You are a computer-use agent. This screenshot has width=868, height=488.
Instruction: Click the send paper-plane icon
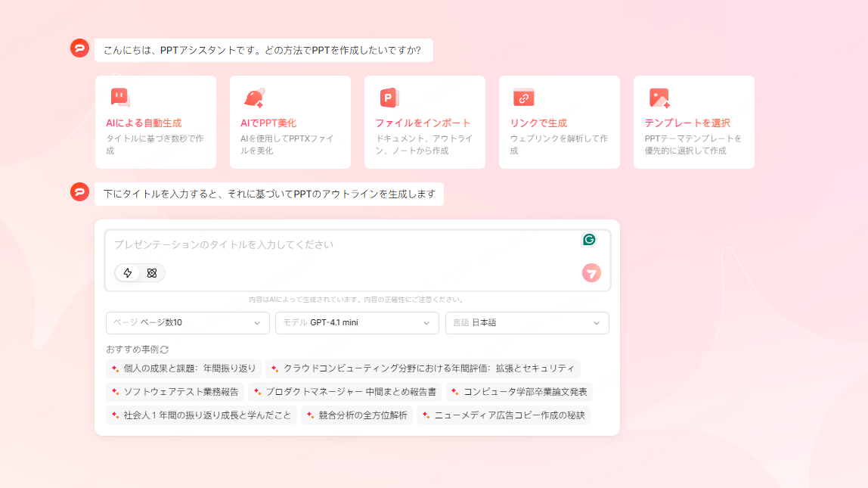pos(591,272)
